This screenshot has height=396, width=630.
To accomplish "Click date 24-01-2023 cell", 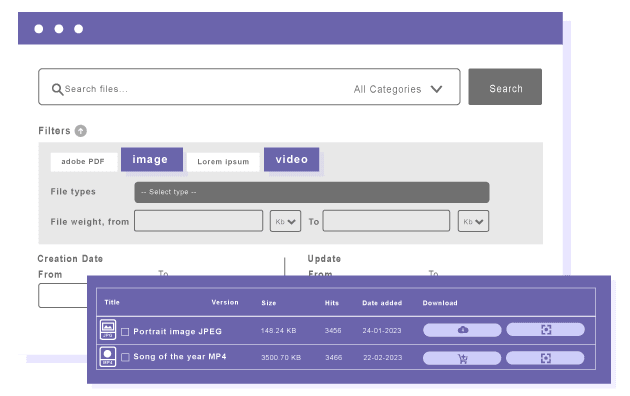I will [382, 331].
